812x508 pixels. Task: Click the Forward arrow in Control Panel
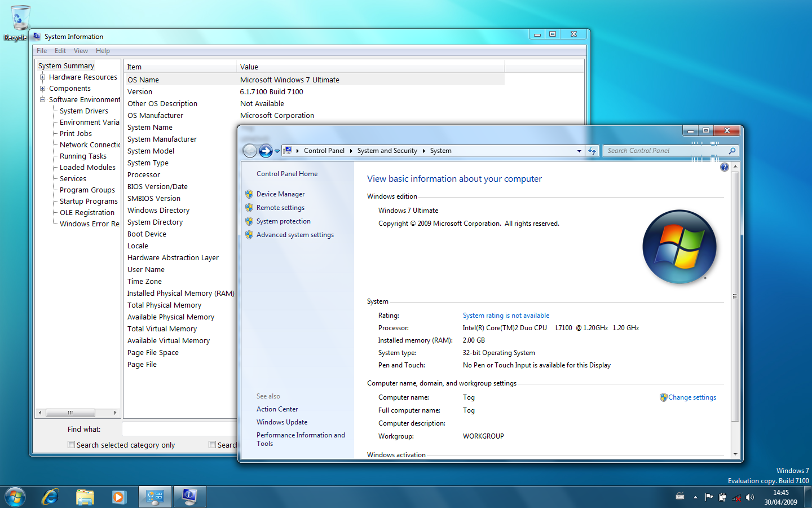[266, 151]
